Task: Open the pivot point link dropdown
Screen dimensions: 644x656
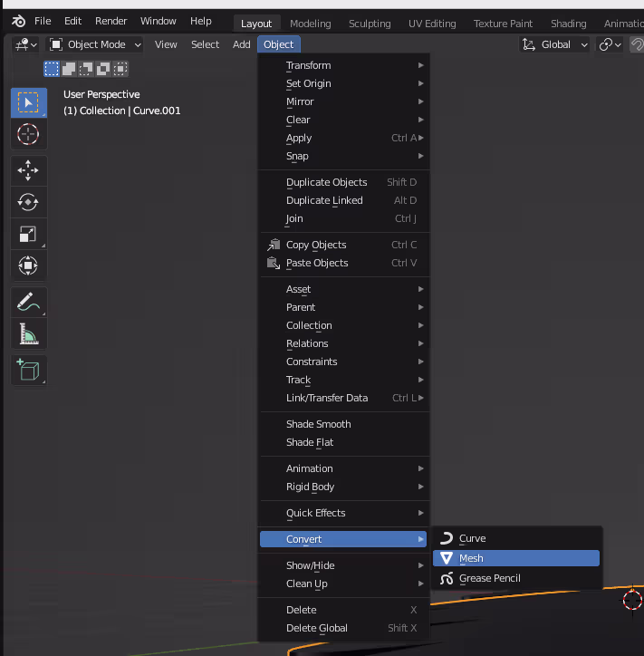Action: click(x=611, y=44)
